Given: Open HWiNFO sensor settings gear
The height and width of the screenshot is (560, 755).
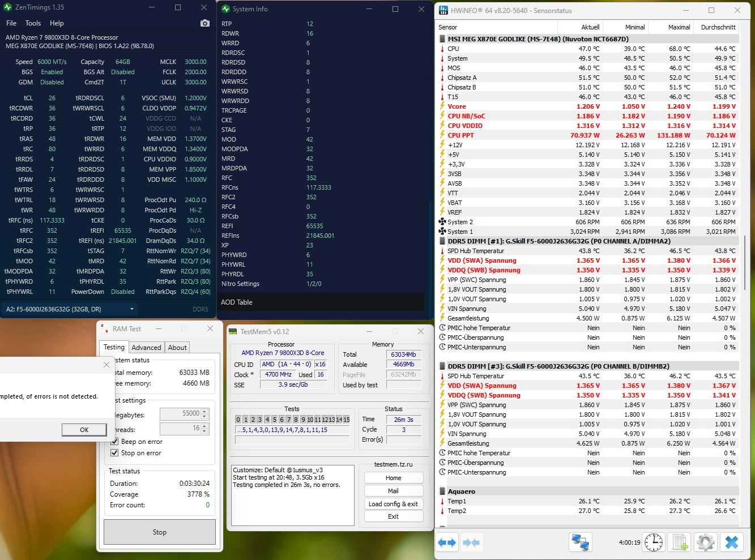Looking at the screenshot, I should (706, 542).
